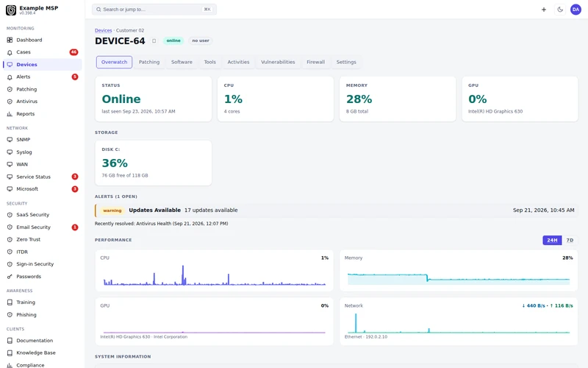Open the Compliance sidebar link
588x368 pixels.
30,365
